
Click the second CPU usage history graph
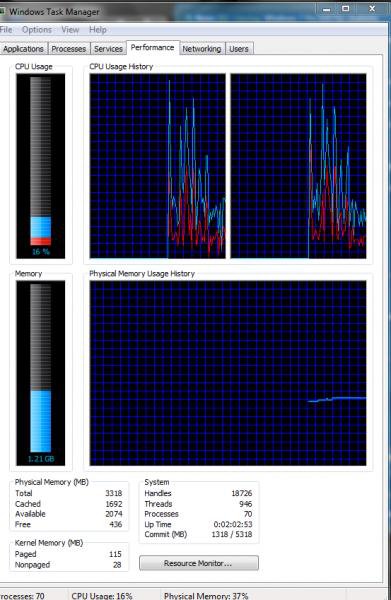(x=298, y=166)
